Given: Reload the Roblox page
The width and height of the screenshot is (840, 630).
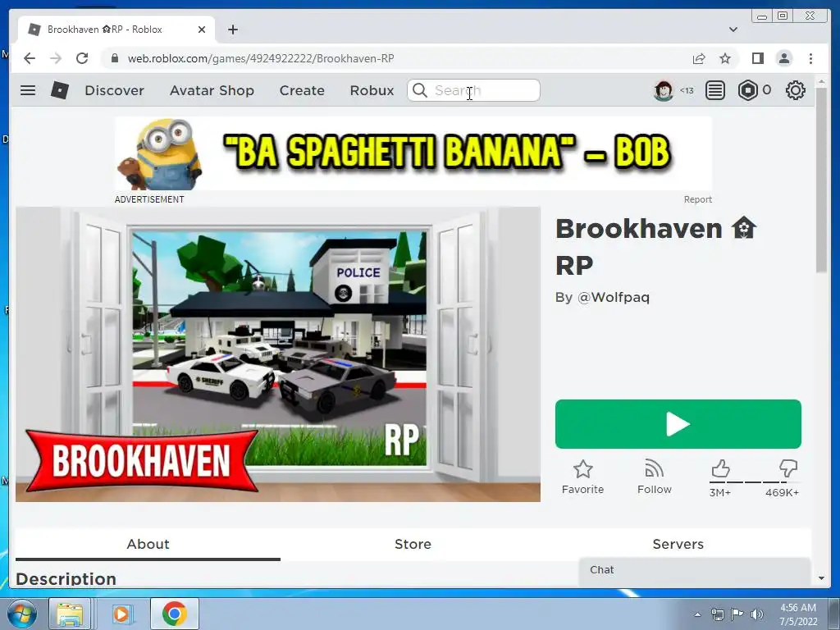Looking at the screenshot, I should coord(82,58).
